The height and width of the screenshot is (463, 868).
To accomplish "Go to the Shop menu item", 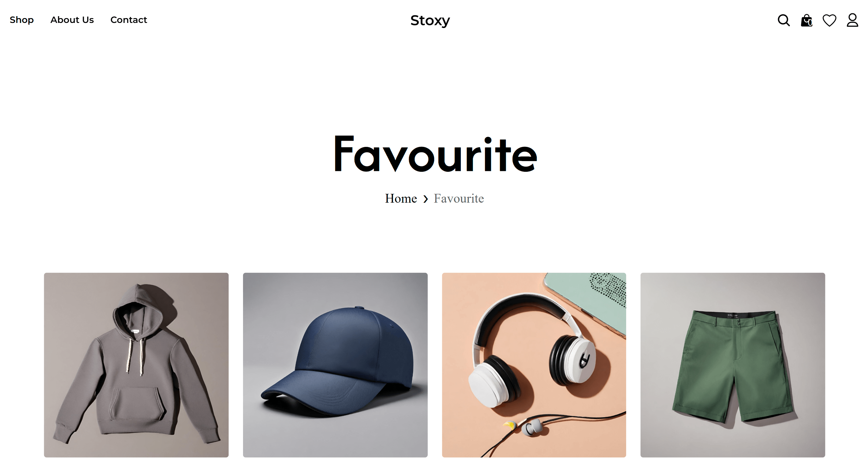I will point(22,20).
